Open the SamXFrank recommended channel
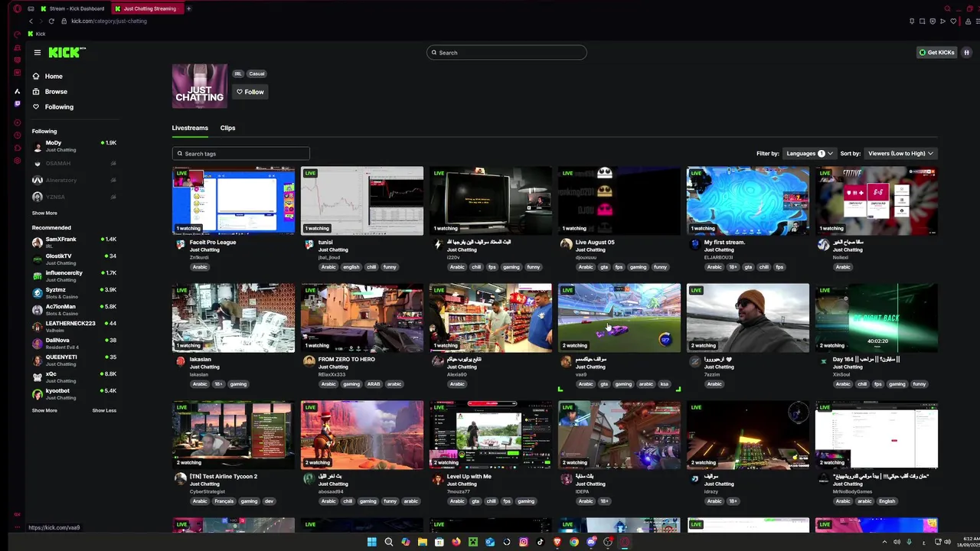This screenshot has height=551, width=980. pos(74,243)
